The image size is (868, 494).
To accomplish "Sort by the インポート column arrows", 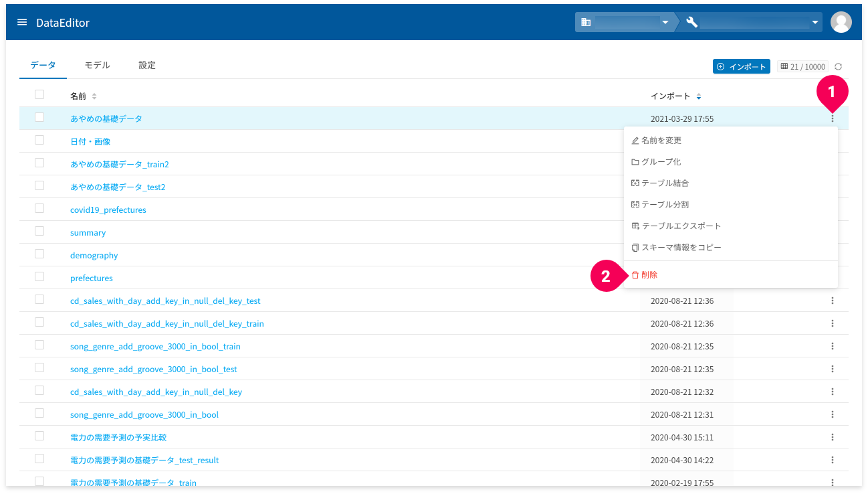I will 699,96.
